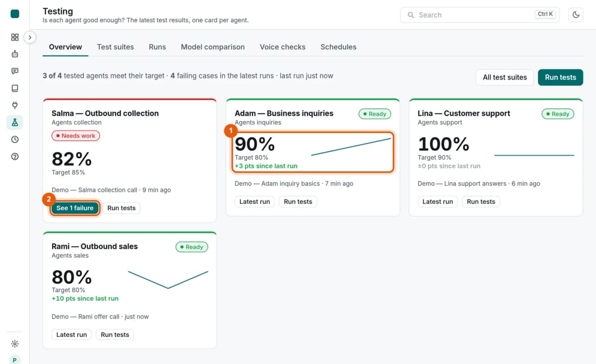Click See 1 failure on Salma card

coord(75,208)
